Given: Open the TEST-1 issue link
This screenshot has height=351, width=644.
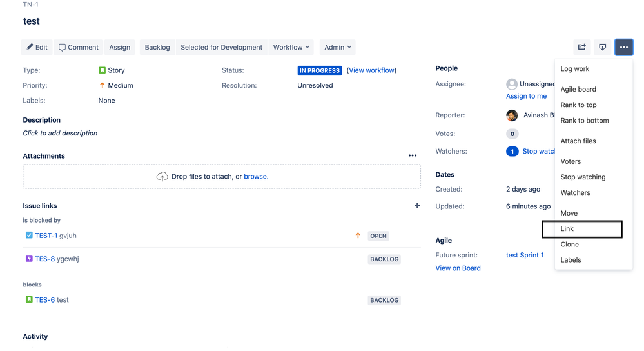Looking at the screenshot, I should point(46,236).
